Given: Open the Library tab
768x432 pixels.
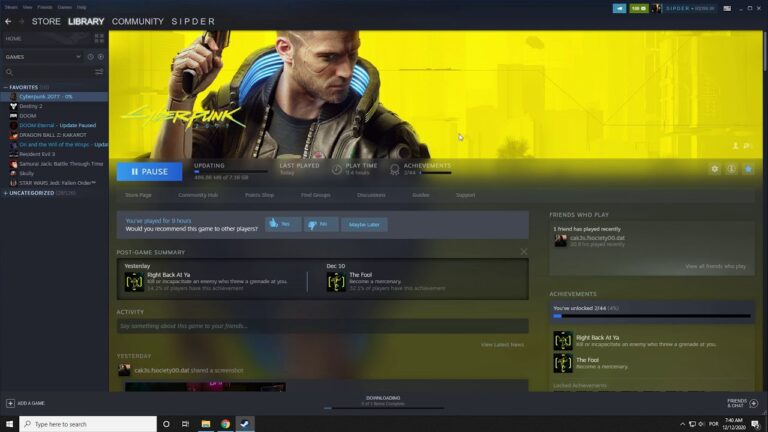Looking at the screenshot, I should 86,22.
